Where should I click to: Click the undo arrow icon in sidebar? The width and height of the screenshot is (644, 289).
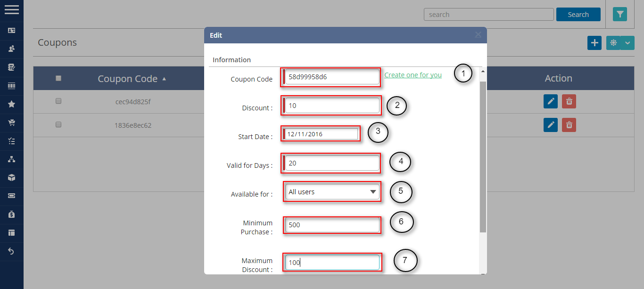click(12, 251)
